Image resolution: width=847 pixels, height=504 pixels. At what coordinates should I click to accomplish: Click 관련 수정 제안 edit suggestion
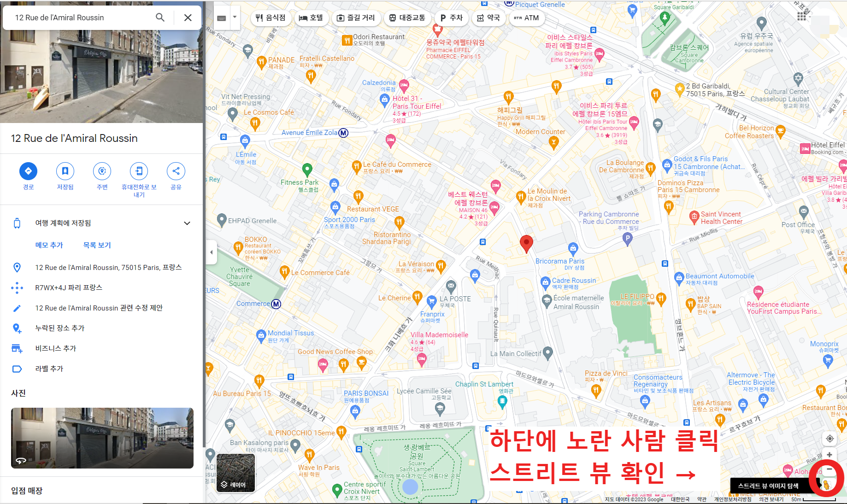101,308
